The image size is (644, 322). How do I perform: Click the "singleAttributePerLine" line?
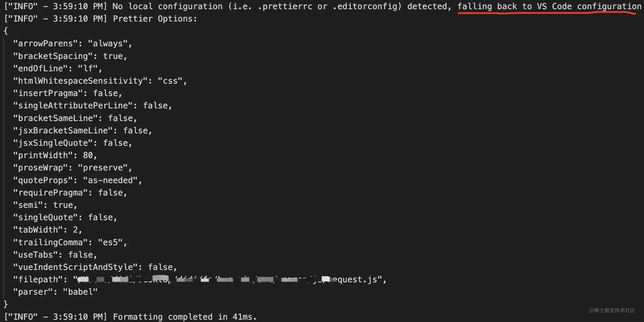tap(92, 106)
